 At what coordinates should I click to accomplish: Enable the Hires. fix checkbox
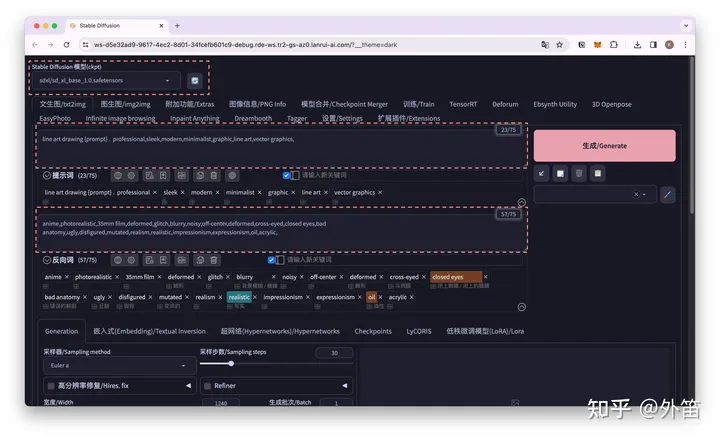[x=51, y=386]
